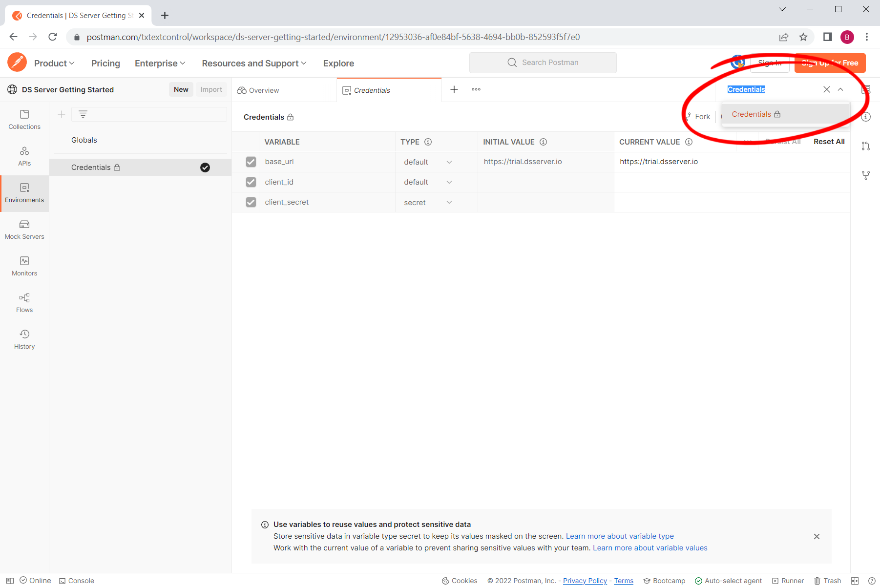Open the Mock Servers panel

click(x=24, y=230)
